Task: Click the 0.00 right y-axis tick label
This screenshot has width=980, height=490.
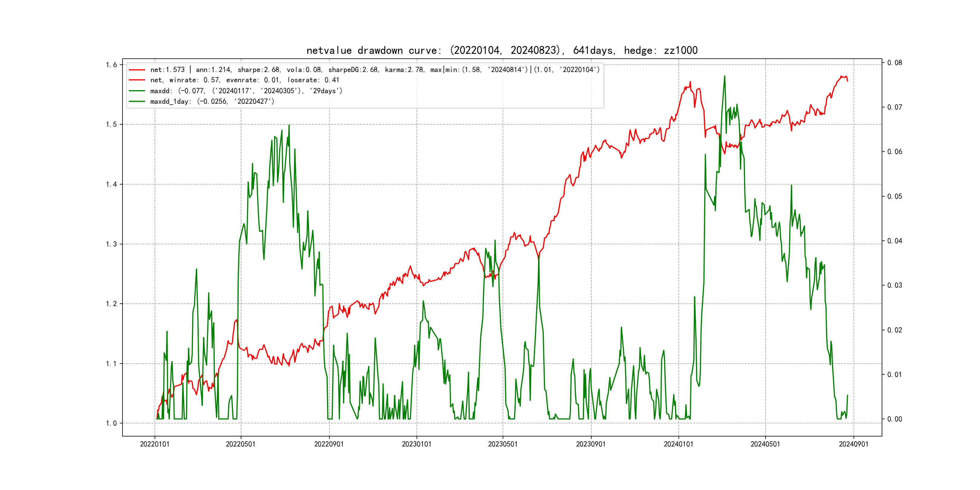Action: coord(894,419)
